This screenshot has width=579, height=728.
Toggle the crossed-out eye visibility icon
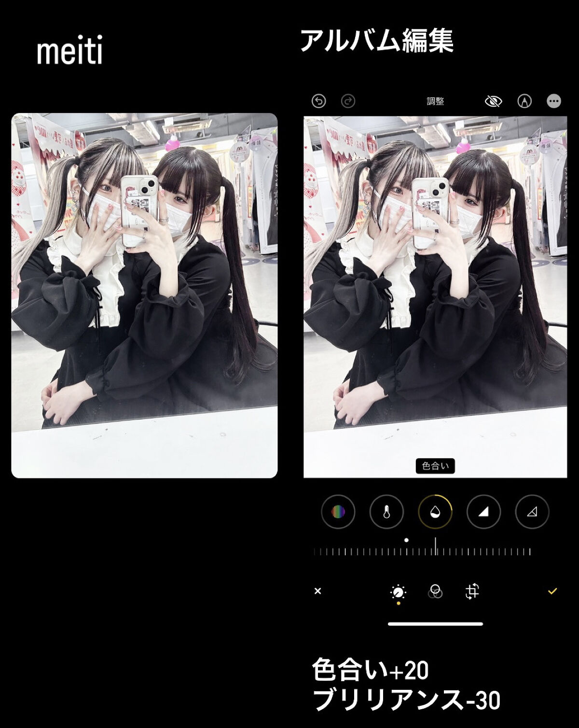(493, 101)
